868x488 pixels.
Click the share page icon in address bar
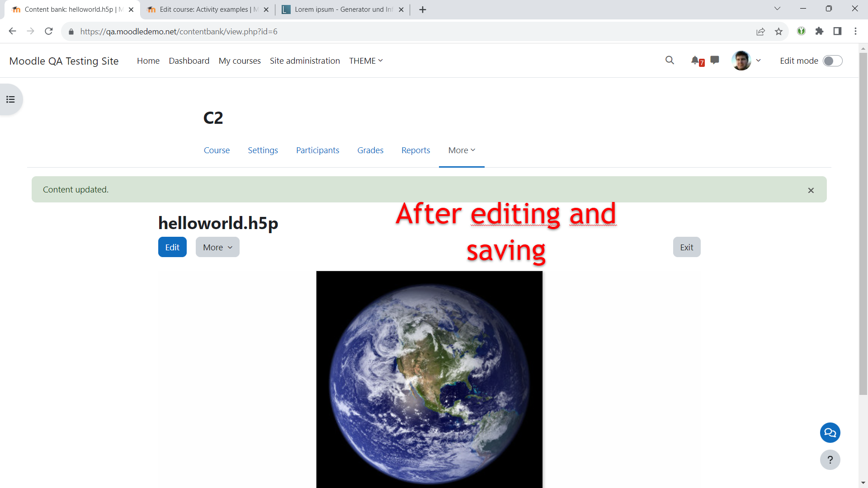point(760,31)
